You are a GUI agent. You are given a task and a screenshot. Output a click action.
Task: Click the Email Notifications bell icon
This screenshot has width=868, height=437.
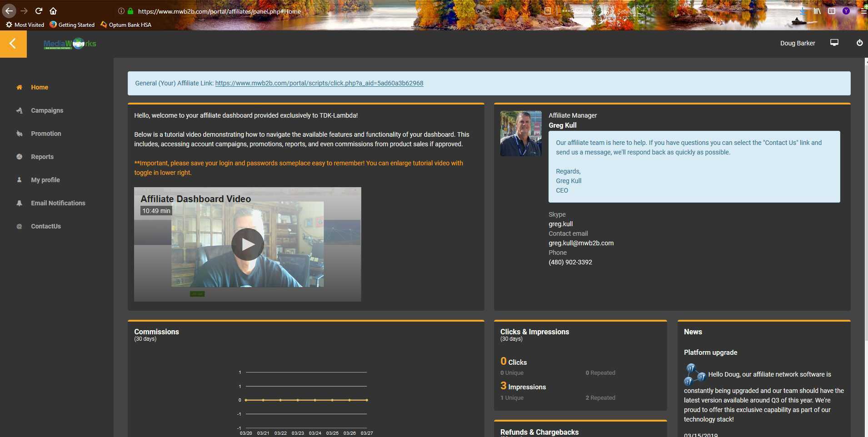pyautogui.click(x=19, y=203)
